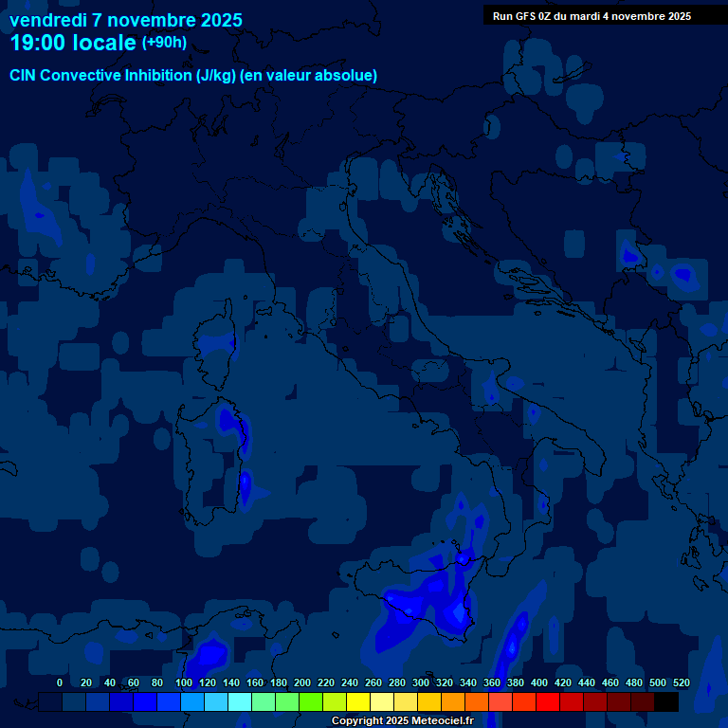
Task: Click the dark blue 20–40 legend swatch
Action: (x=98, y=701)
